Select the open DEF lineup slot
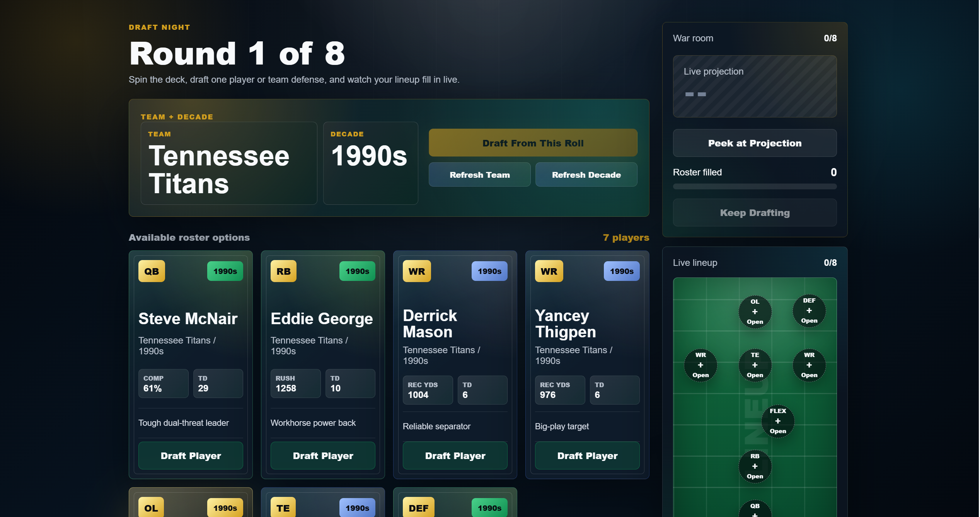The width and height of the screenshot is (980, 517). [x=809, y=311]
